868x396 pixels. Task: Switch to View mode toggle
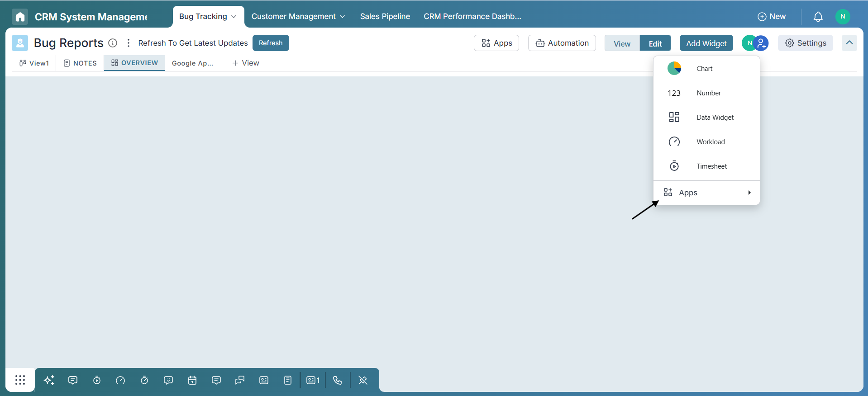[622, 43]
